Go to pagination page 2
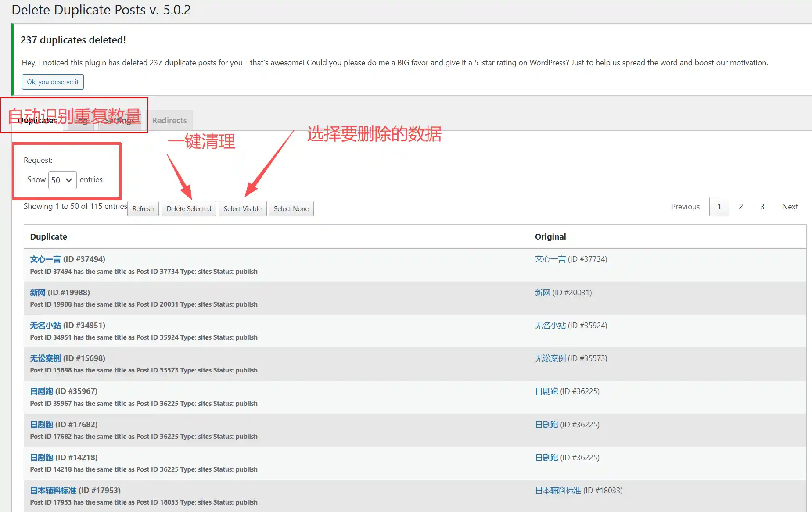The image size is (812, 512). [740, 207]
